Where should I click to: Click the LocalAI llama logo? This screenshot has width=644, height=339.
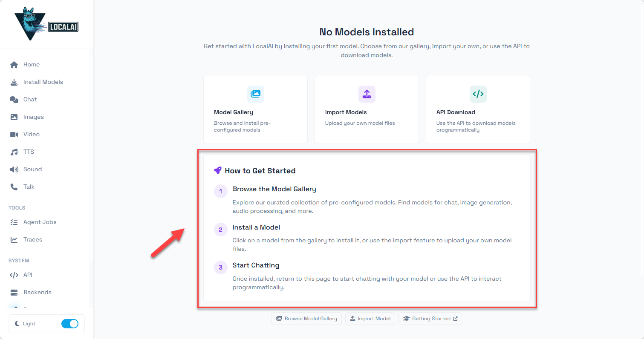tap(46, 24)
